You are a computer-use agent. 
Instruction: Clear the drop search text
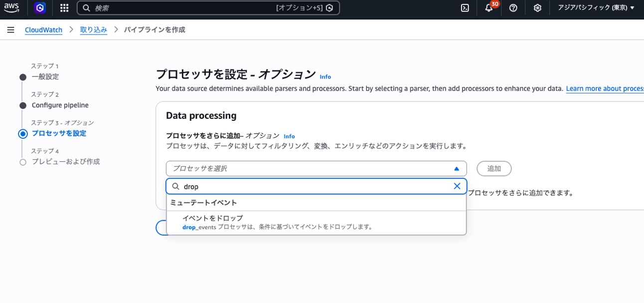pyautogui.click(x=457, y=186)
